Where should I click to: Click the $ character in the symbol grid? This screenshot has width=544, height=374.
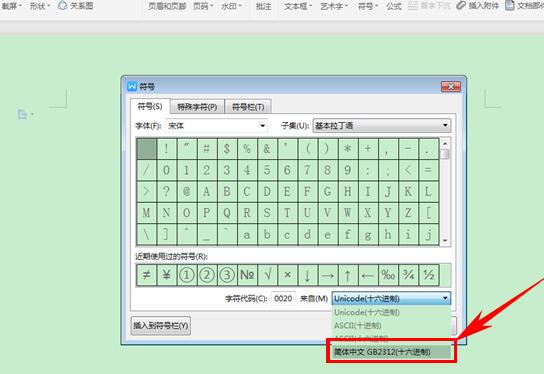227,149
